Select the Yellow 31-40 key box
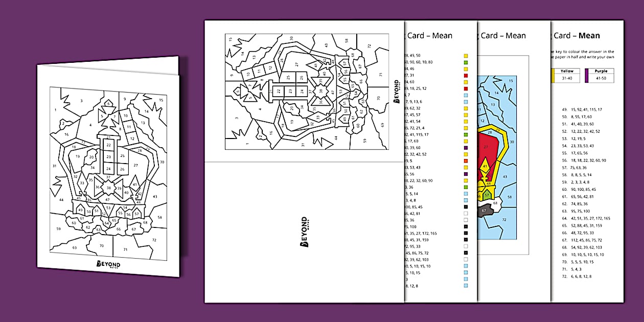The image size is (644, 322). coord(566,75)
